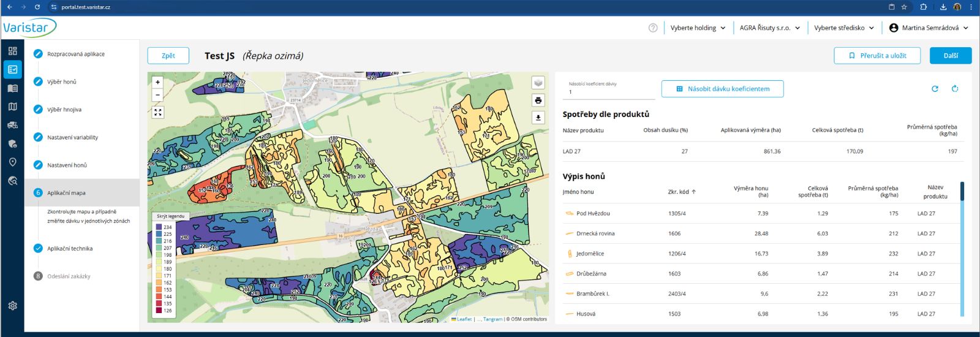This screenshot has width=980, height=337.
Task: Click the circular refresh arrow icon
Action: click(x=935, y=89)
